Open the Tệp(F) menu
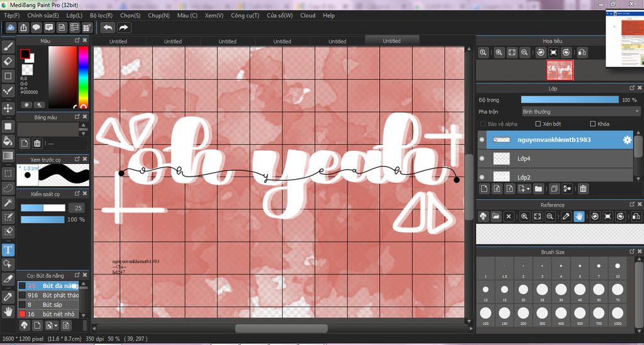 tap(11, 15)
